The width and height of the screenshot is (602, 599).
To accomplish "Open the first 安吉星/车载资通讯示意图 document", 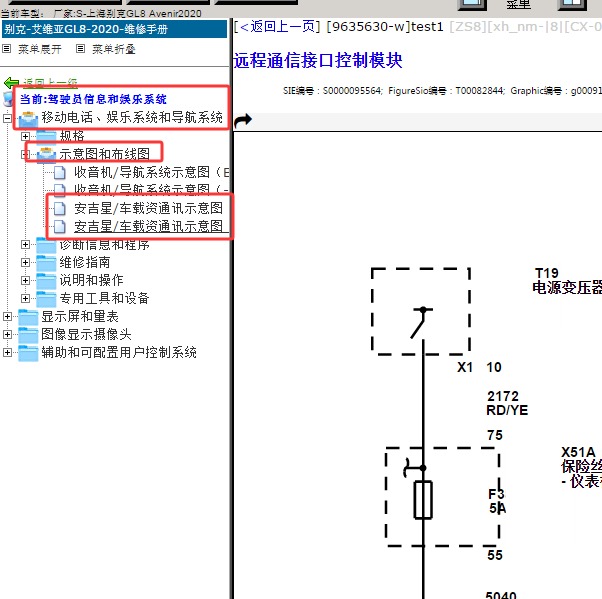I will pyautogui.click(x=148, y=208).
